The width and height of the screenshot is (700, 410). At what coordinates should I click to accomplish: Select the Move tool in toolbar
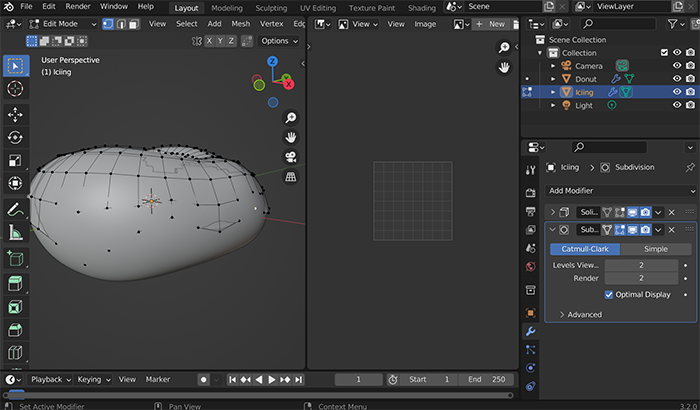(x=16, y=114)
